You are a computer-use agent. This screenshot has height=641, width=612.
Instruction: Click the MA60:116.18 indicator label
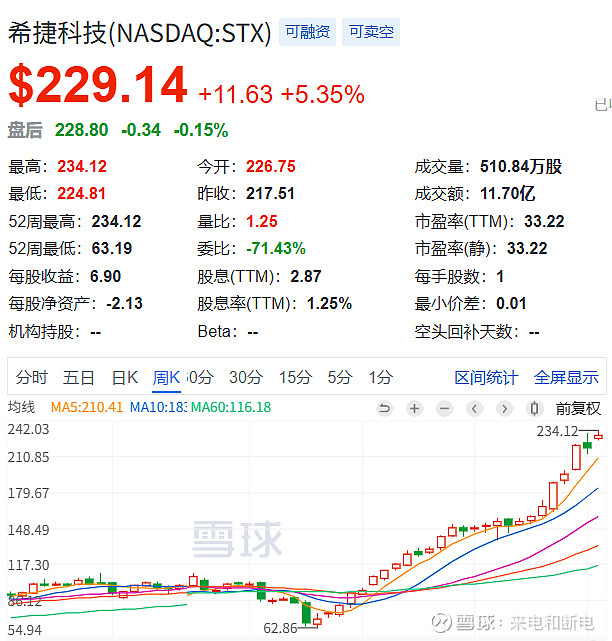(x=231, y=407)
